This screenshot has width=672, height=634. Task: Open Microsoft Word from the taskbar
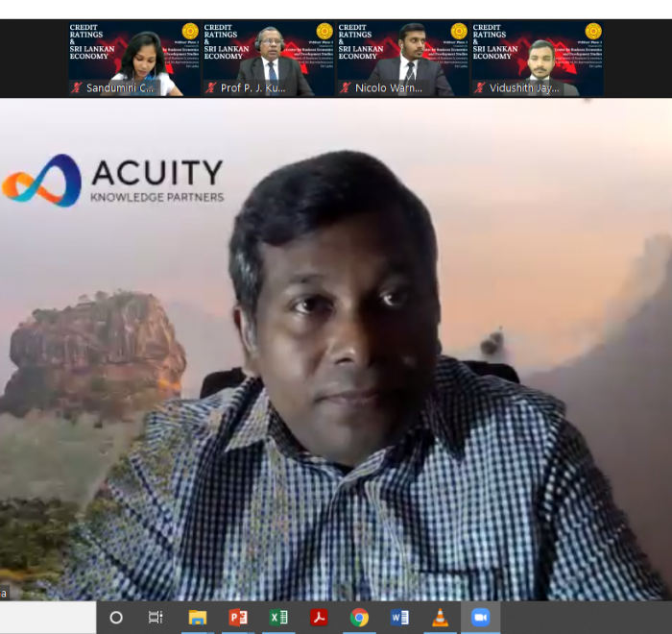point(399,618)
